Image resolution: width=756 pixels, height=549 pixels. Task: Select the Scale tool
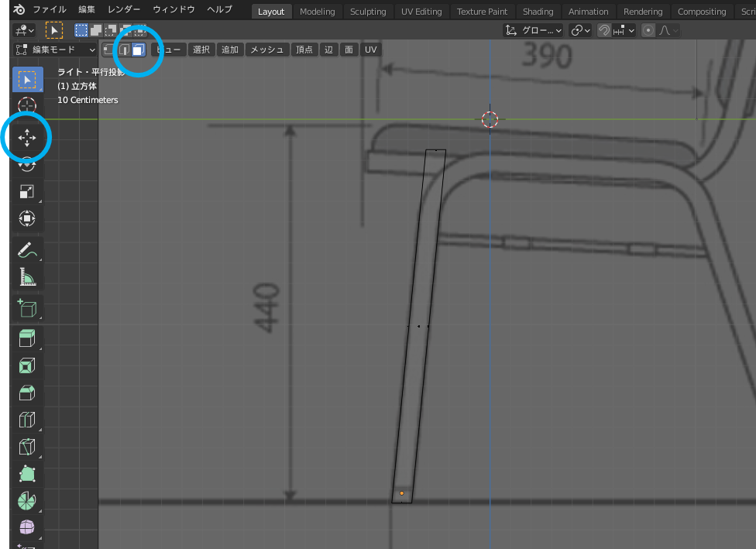[27, 191]
